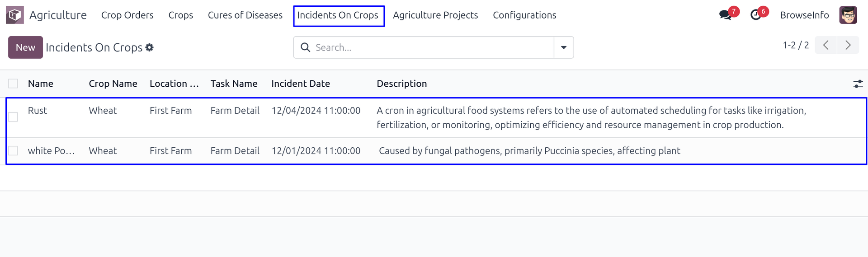Click the gear icon beside Incidents On Crops
Image resolution: width=868 pixels, height=257 pixels.
(150, 47)
